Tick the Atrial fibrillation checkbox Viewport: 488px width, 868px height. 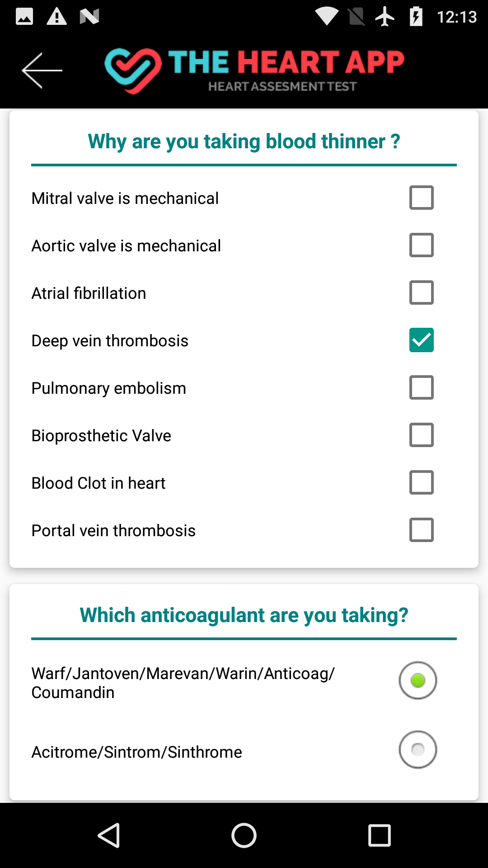421,292
